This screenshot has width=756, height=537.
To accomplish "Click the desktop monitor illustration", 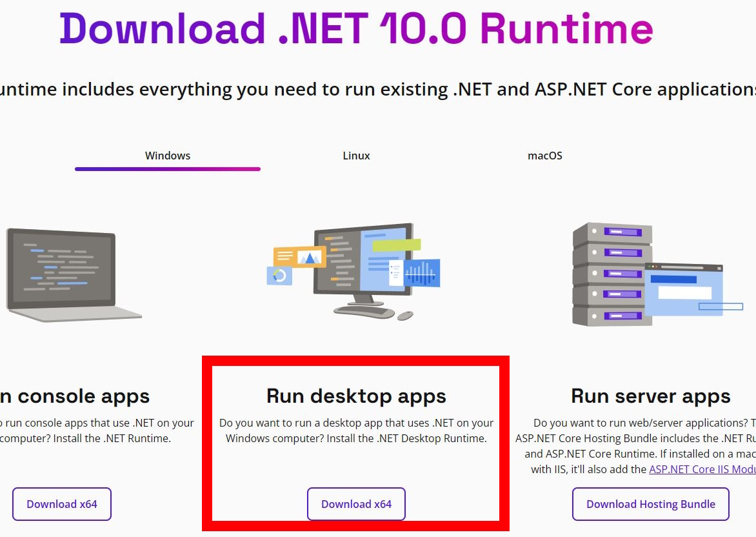I will point(353,272).
